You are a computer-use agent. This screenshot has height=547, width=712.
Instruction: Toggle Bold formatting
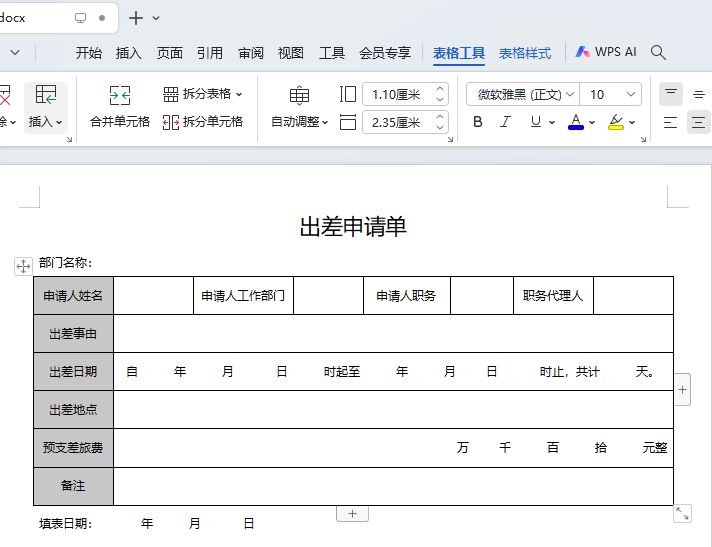click(x=477, y=122)
